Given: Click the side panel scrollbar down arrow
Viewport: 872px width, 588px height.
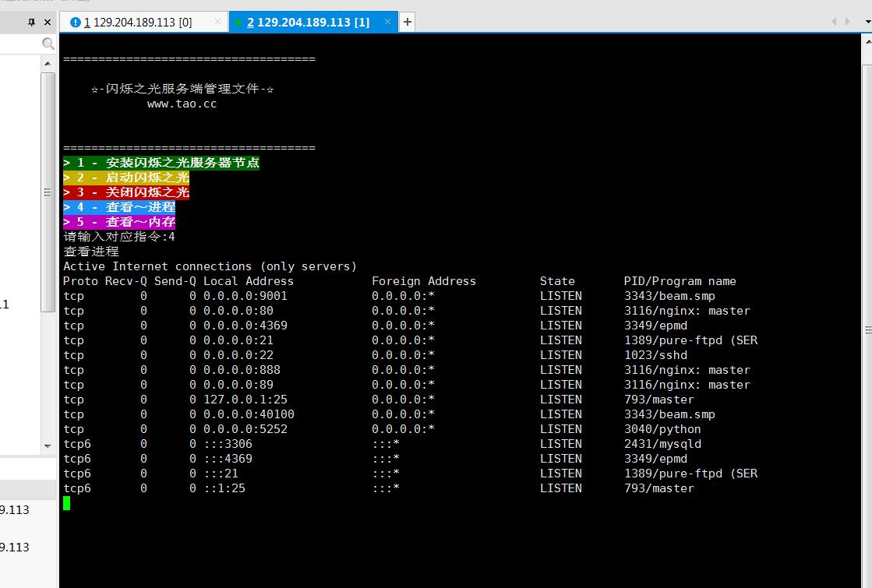Looking at the screenshot, I should [48, 447].
